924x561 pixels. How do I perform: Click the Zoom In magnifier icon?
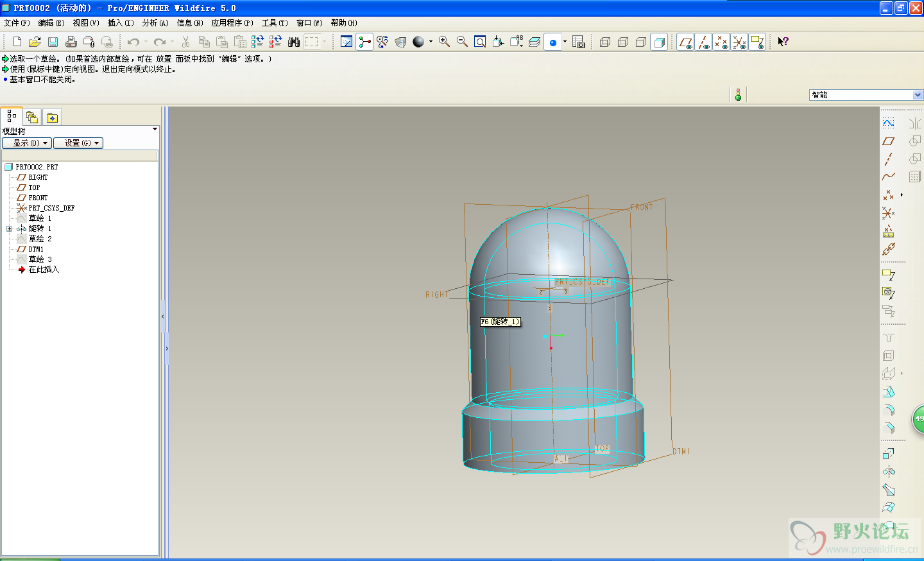point(444,42)
